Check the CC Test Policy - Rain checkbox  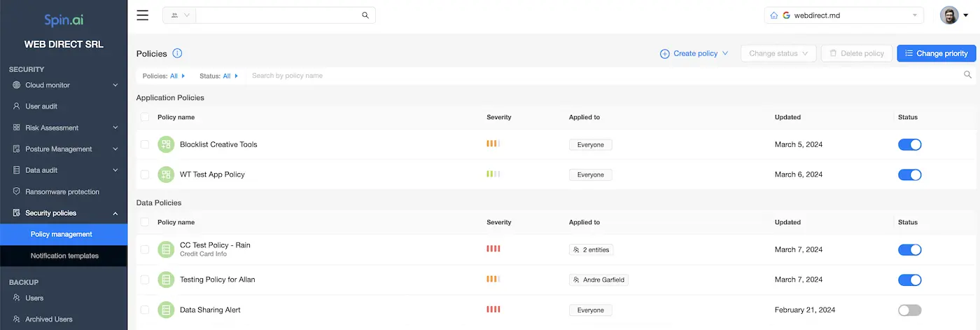145,249
